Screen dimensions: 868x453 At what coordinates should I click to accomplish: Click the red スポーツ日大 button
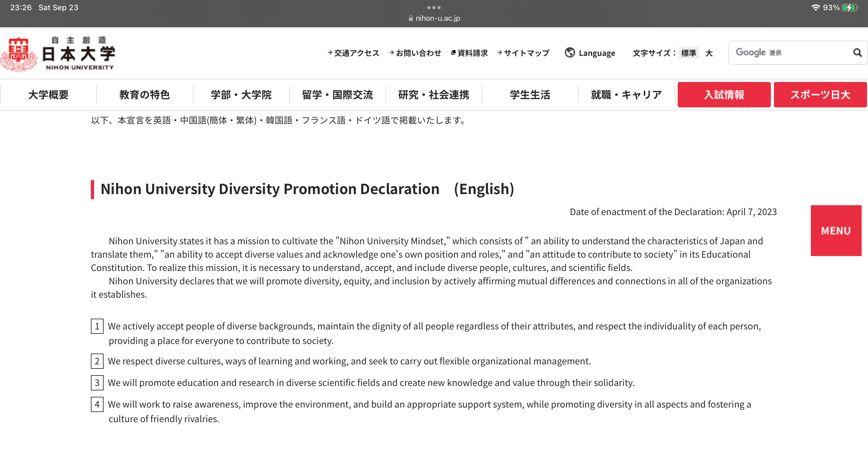[x=820, y=95]
